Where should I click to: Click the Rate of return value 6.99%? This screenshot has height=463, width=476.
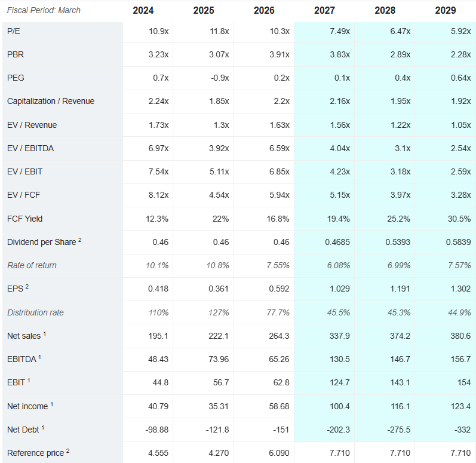[398, 266]
